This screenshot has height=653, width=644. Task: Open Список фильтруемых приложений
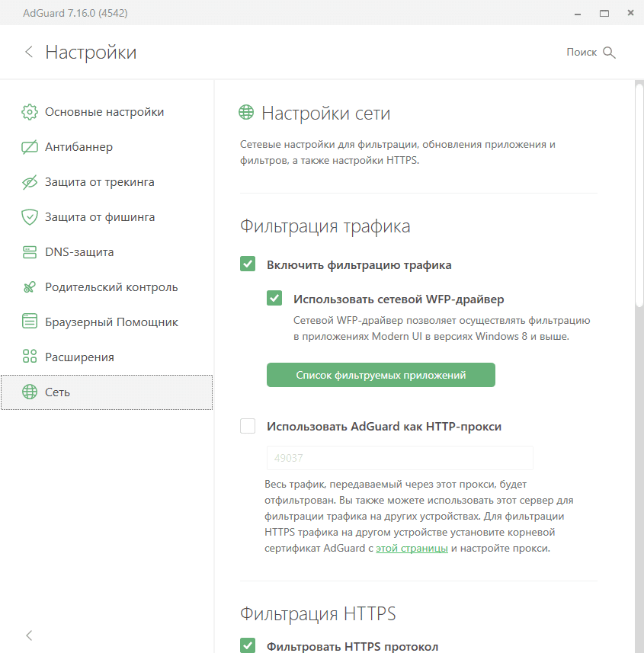381,375
